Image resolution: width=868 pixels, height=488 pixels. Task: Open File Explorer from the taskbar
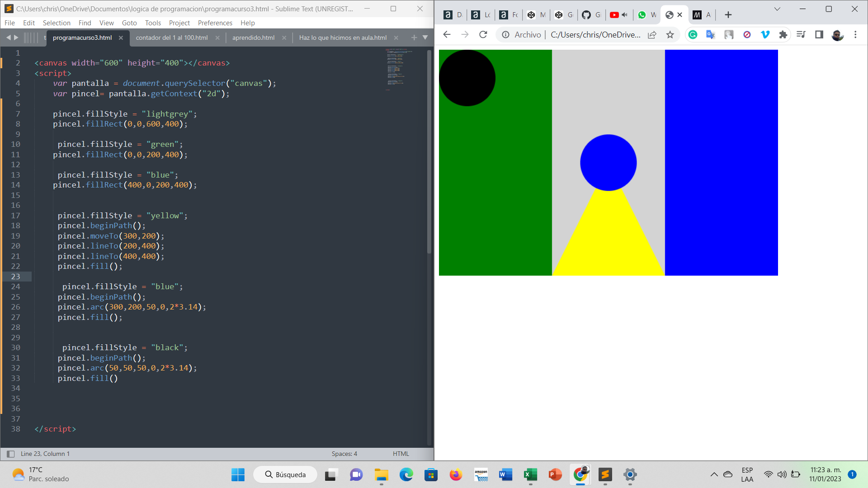click(382, 474)
